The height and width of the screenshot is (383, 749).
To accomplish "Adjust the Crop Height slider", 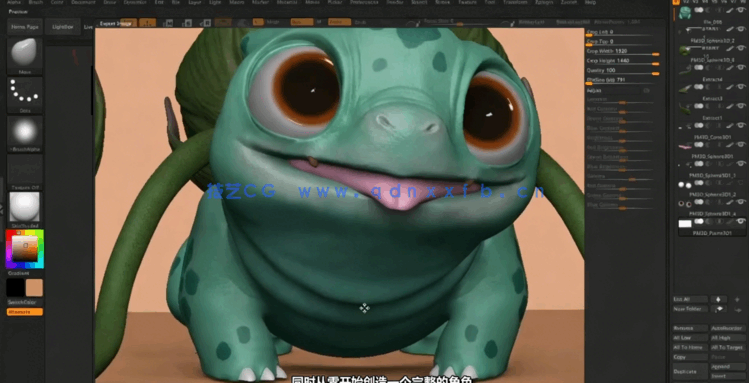I will [623, 61].
